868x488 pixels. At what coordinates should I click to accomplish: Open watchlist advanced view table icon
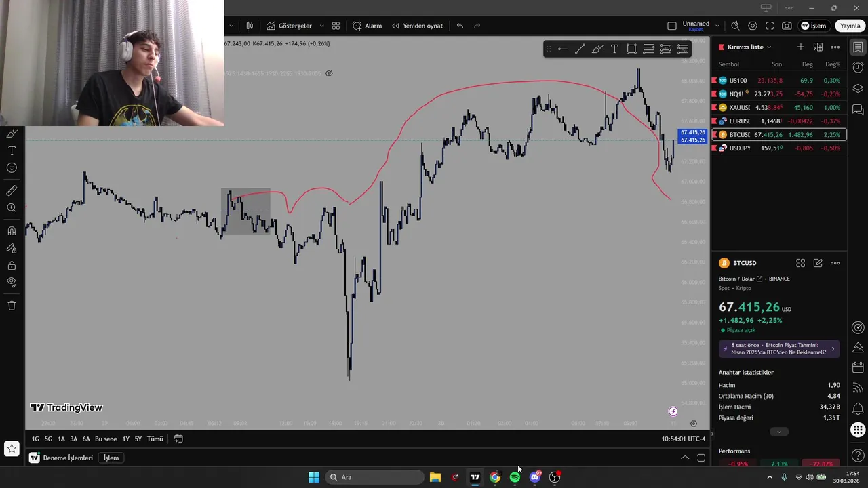818,47
